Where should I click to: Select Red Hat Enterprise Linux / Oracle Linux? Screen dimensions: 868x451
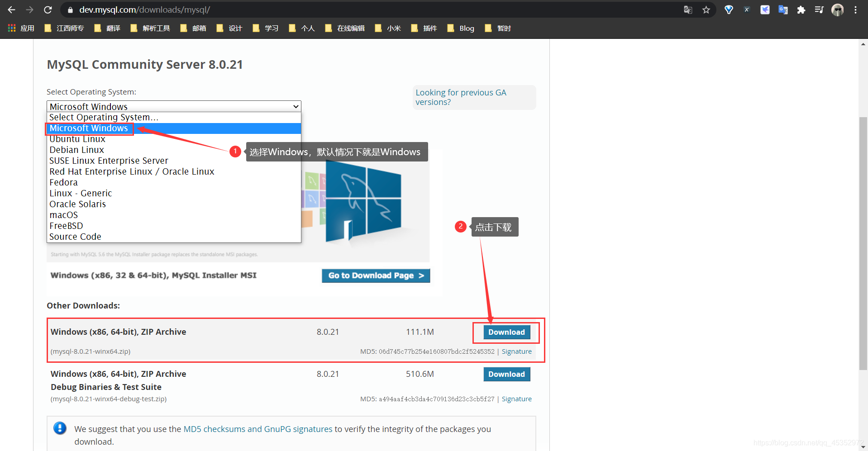174,171
